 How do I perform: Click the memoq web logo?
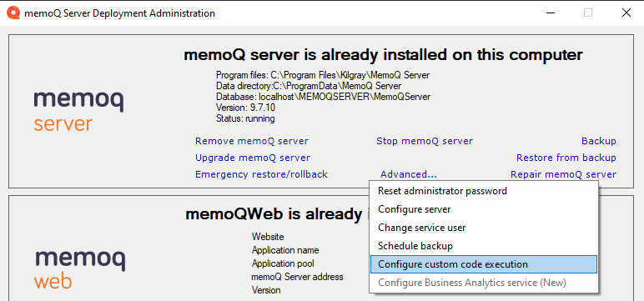pyautogui.click(x=80, y=268)
